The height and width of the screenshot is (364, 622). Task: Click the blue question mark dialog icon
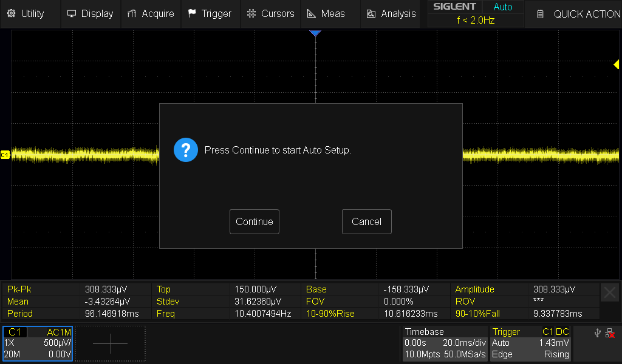(x=186, y=149)
